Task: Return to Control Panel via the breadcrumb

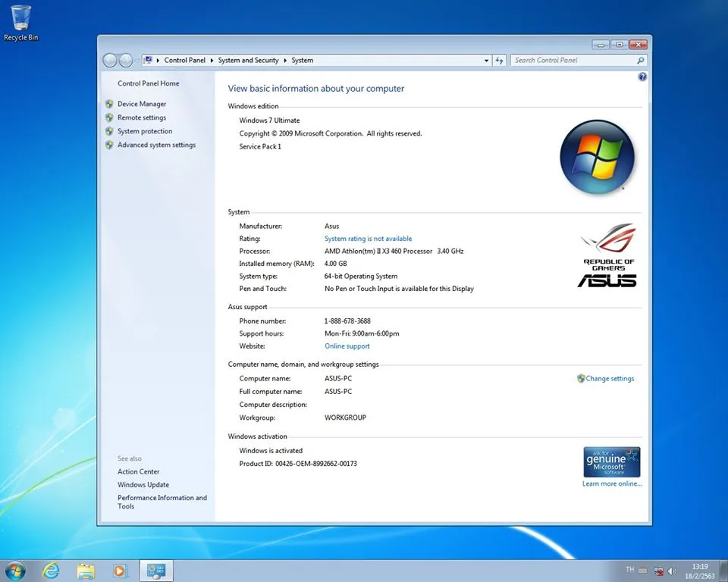Action: pos(184,60)
